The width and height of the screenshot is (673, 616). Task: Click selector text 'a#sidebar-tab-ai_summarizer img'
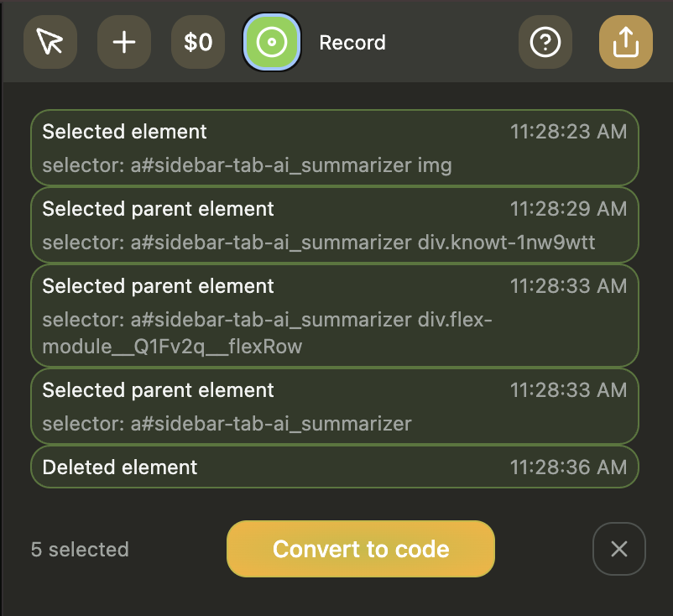pyautogui.click(x=248, y=165)
